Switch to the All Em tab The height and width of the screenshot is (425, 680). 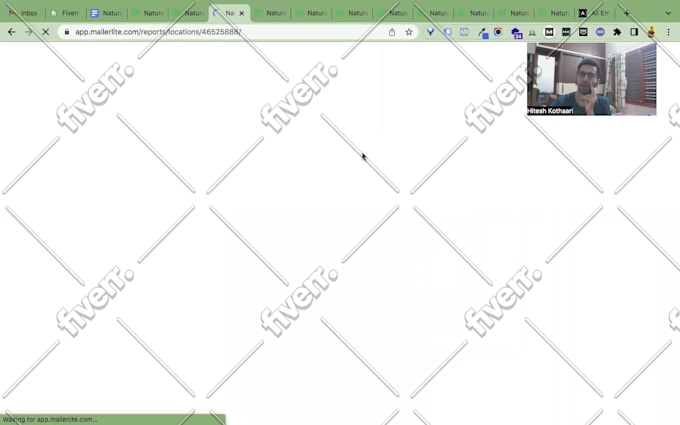pos(595,13)
